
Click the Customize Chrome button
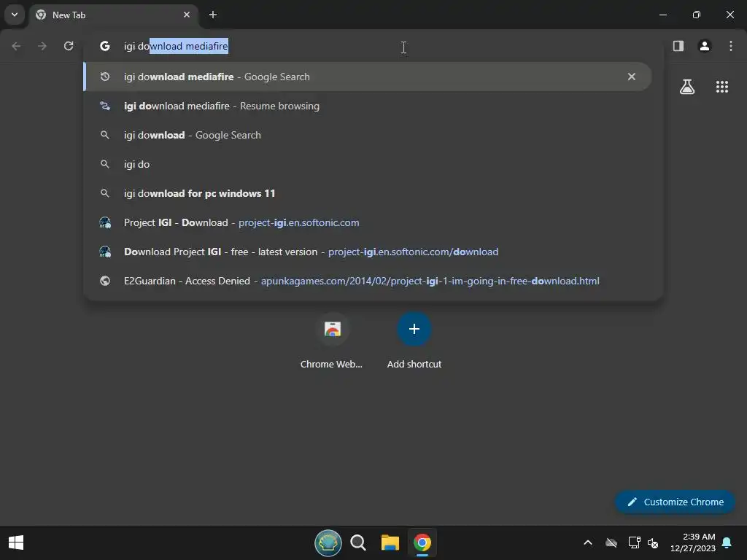(x=675, y=502)
